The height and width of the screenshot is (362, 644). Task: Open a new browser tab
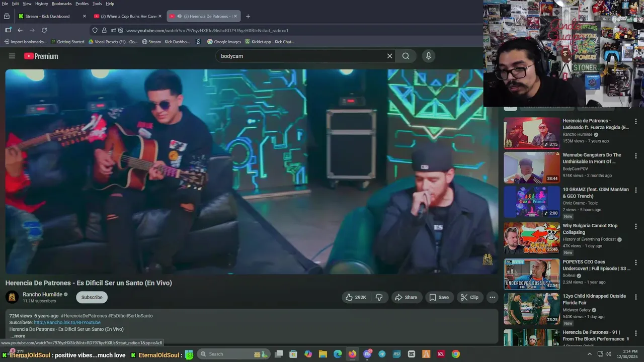(248, 16)
